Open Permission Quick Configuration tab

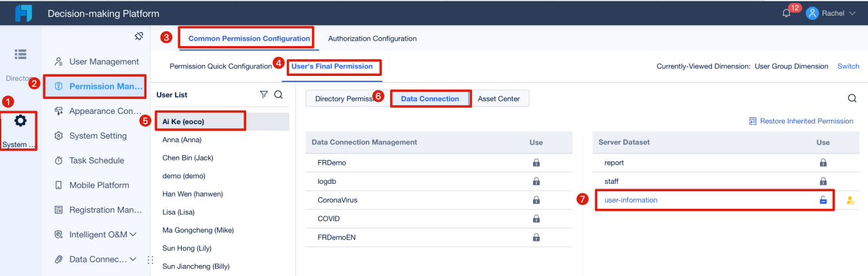(220, 66)
